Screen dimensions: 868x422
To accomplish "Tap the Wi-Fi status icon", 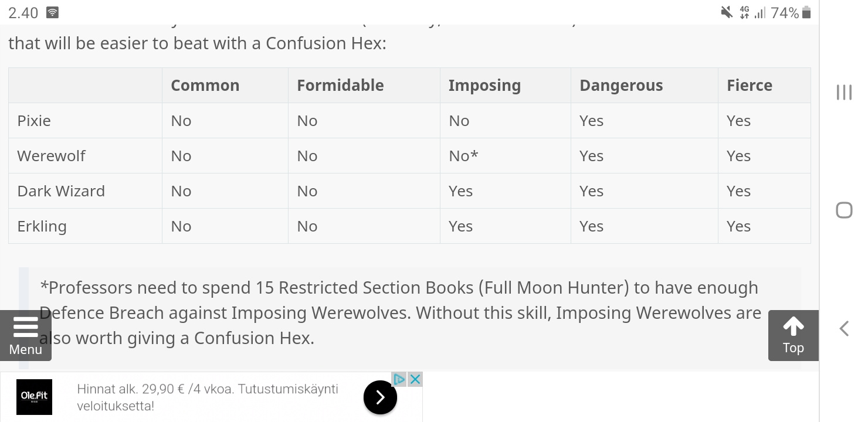I will [x=52, y=12].
